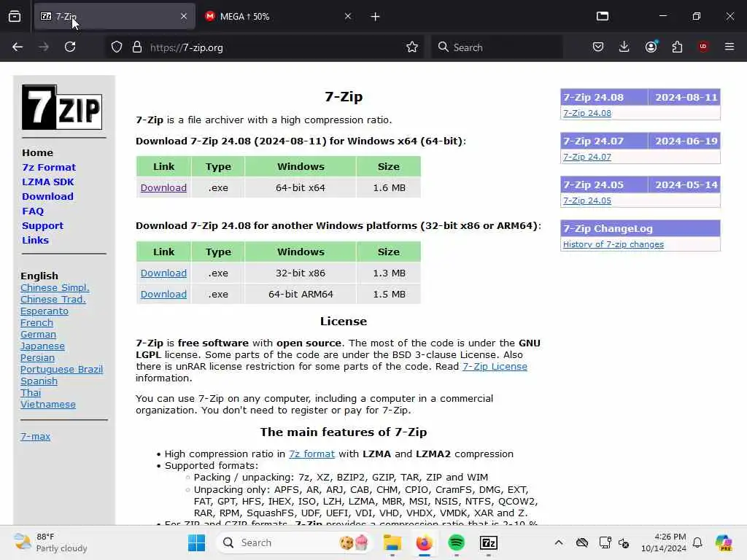Click the browser Search box
747x560 pixels.
[497, 47]
